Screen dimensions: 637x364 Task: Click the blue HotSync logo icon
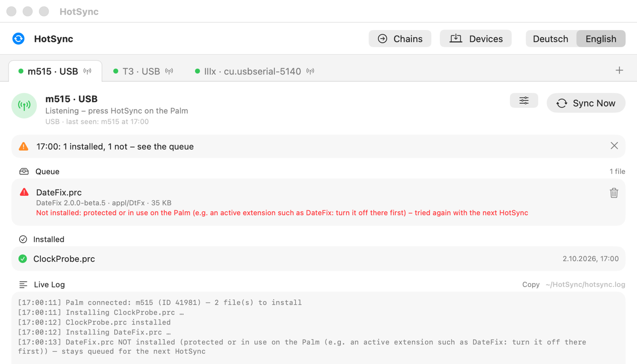[x=18, y=39]
